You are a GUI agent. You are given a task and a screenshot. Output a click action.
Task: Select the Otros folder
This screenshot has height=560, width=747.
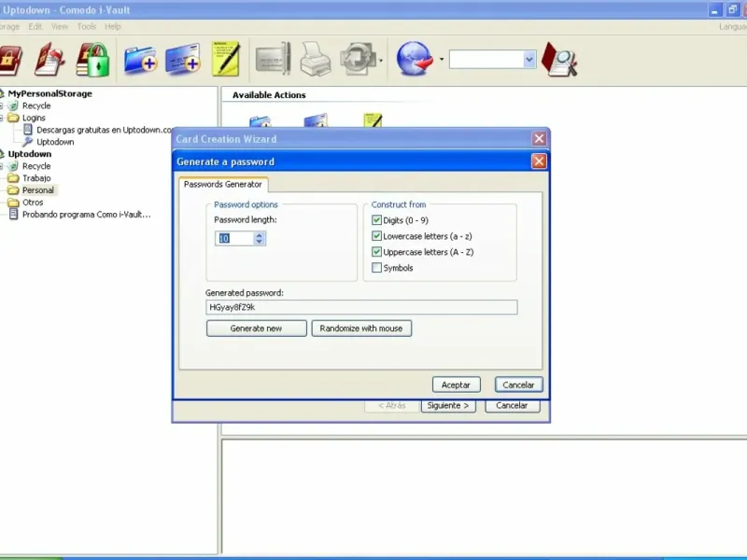(x=33, y=203)
